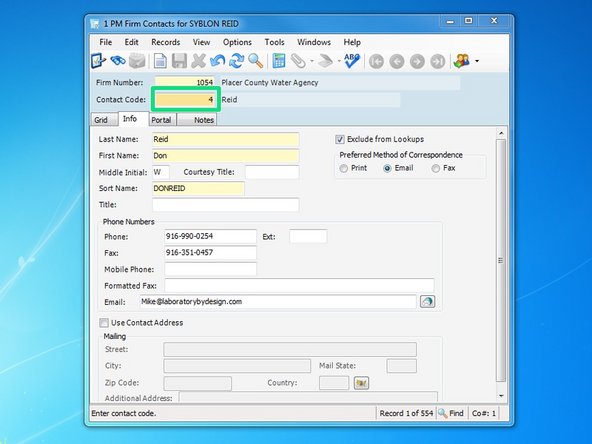
Task: Click Find in status bar
Action: [451, 413]
